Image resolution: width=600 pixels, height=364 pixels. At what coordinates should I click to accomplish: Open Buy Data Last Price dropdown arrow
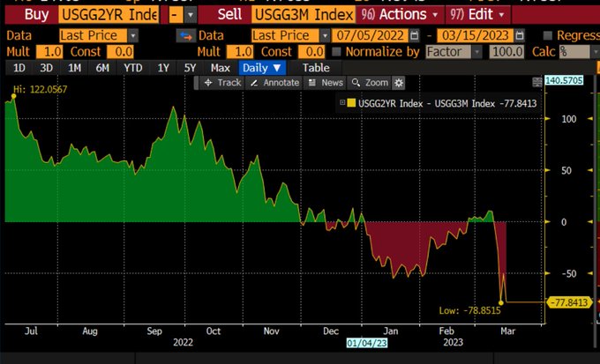click(x=132, y=36)
